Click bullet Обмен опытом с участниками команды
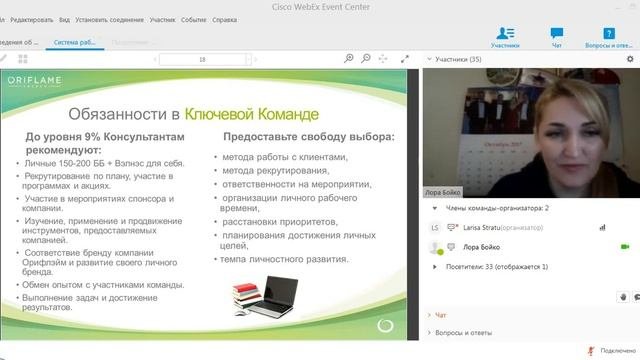This screenshot has width=640, height=360. click(103, 285)
